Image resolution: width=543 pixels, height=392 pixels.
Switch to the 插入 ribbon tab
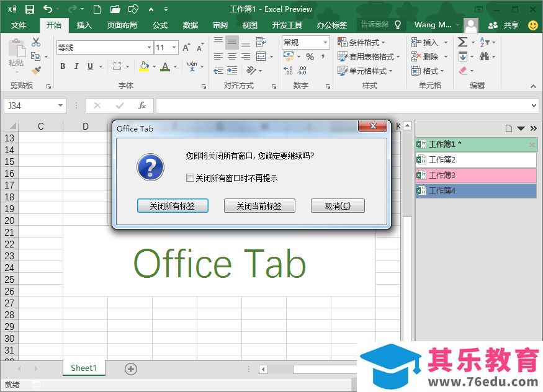[84, 25]
